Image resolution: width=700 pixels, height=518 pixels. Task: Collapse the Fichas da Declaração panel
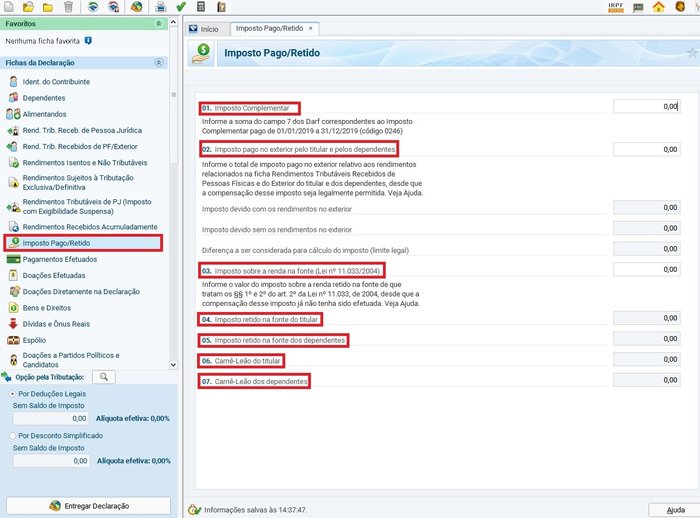pyautogui.click(x=158, y=63)
